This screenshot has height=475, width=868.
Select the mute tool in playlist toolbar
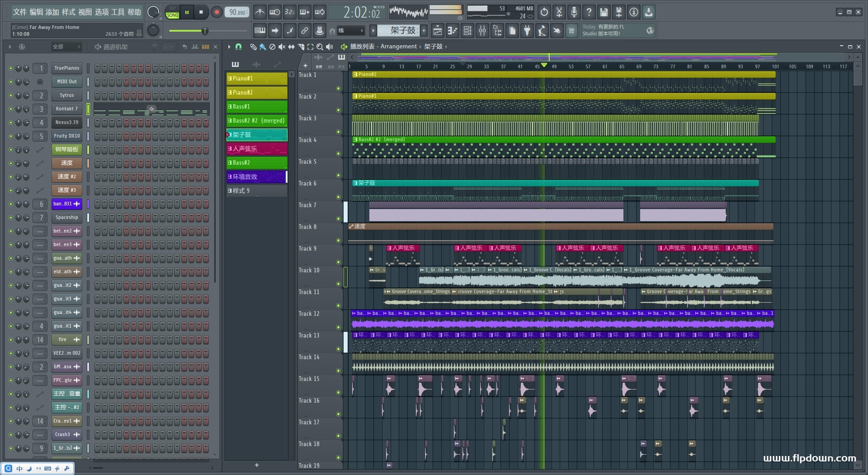pos(282,47)
